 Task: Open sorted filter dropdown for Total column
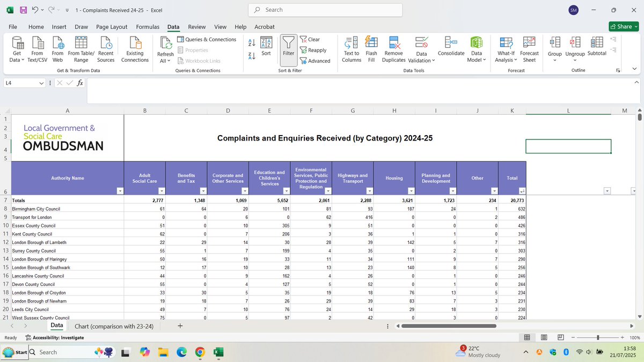523,191
